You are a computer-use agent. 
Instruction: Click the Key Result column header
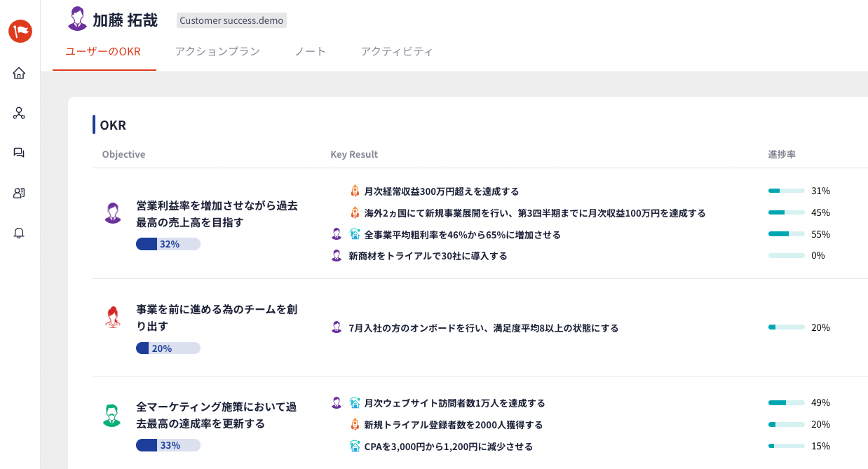[x=354, y=154]
